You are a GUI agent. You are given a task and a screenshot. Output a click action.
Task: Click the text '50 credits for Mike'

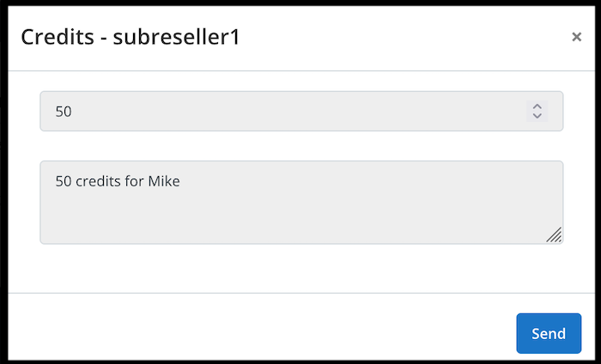coord(117,181)
